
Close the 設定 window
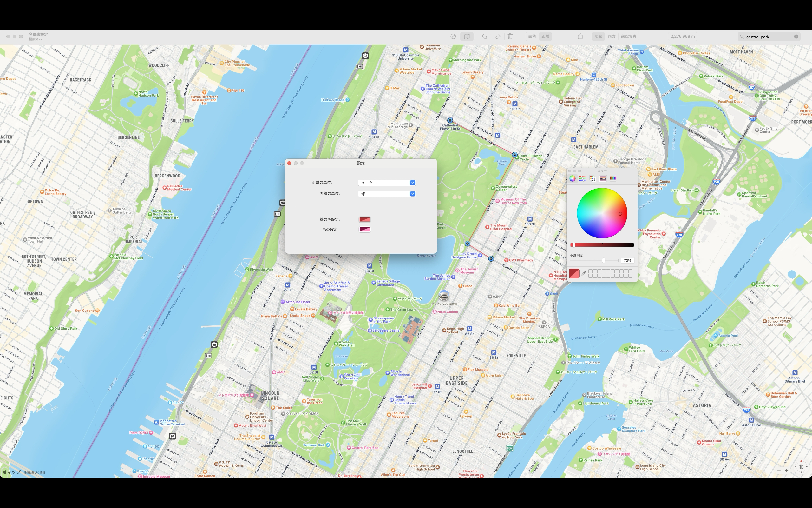(x=289, y=163)
